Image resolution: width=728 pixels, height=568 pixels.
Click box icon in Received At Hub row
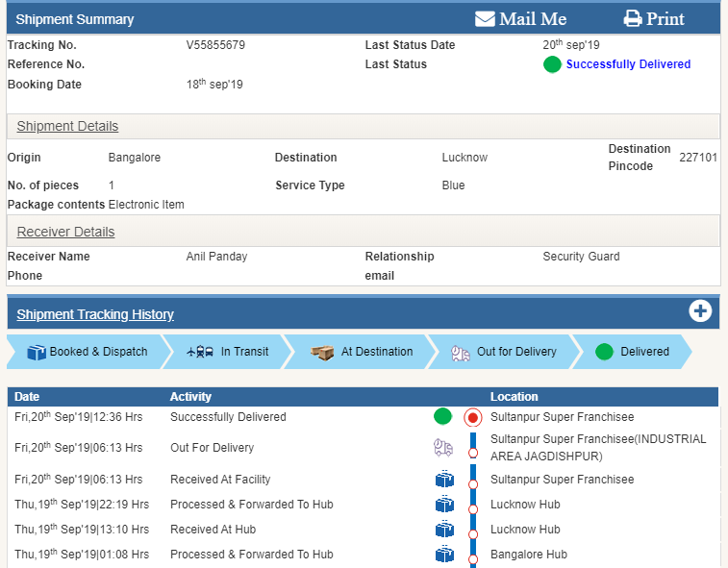point(443,530)
